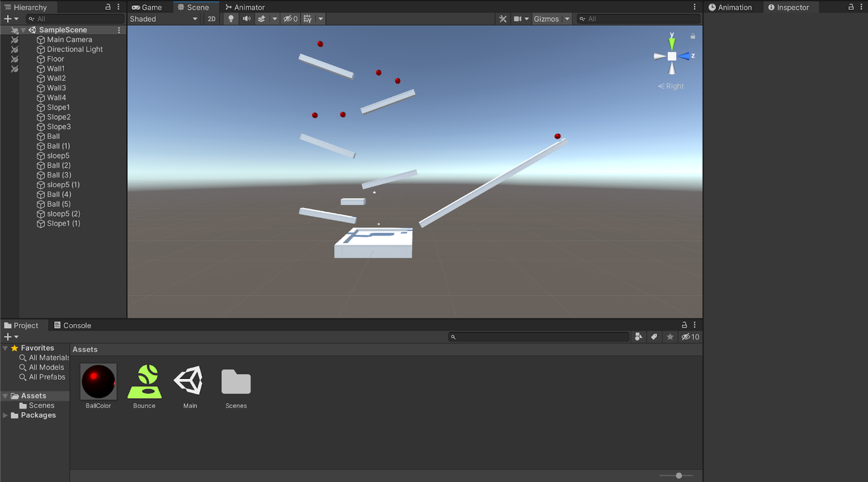
Task: Open the scene effects dropdown arrow
Action: (x=275, y=19)
